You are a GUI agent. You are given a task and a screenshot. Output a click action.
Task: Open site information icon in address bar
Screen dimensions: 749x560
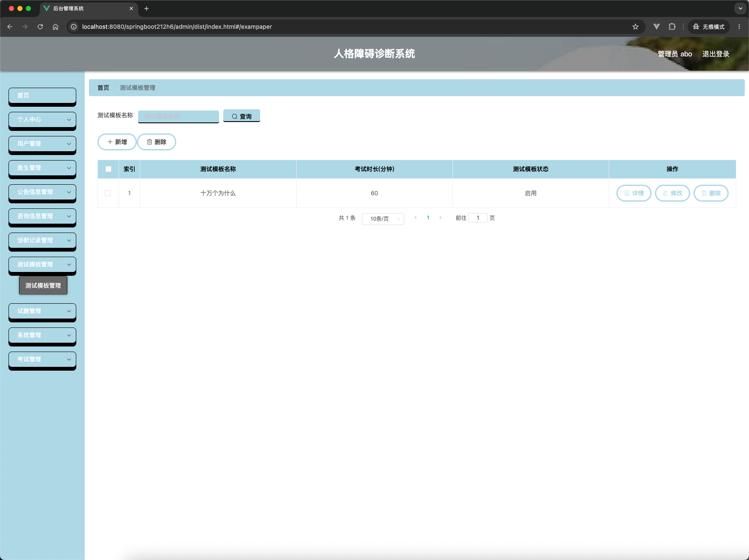pyautogui.click(x=74, y=27)
